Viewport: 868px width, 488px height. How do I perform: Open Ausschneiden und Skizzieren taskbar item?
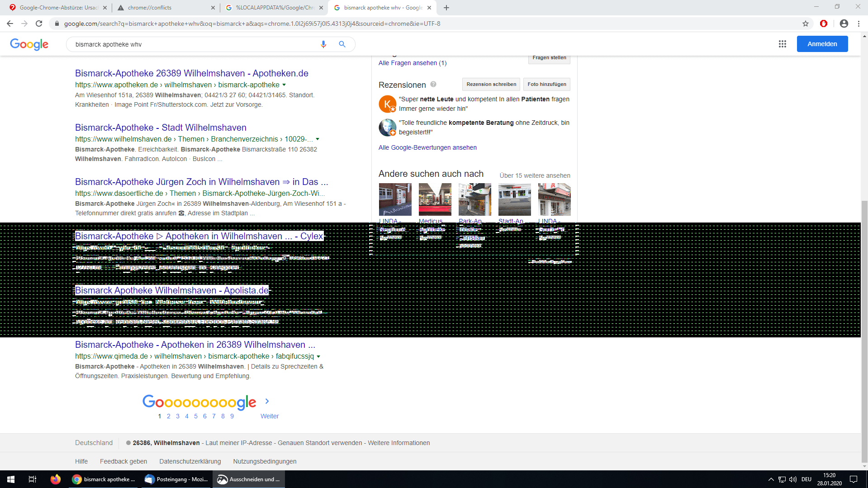click(249, 479)
